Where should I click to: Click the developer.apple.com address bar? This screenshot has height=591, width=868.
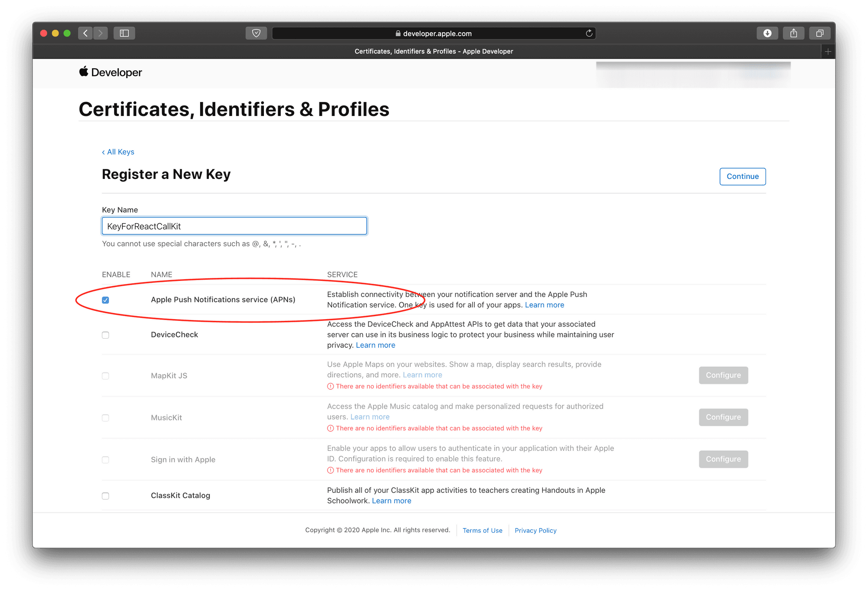(x=434, y=33)
